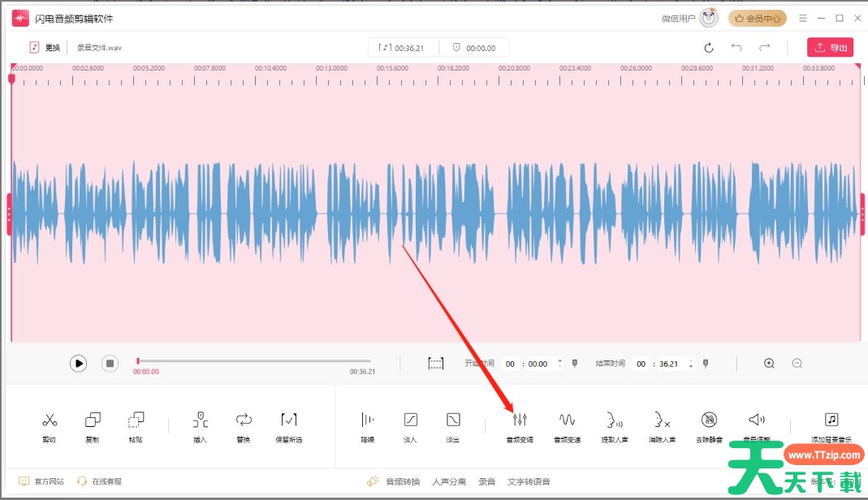The image size is (868, 500).
Task: Zoom in on the waveform
Action: pyautogui.click(x=769, y=364)
